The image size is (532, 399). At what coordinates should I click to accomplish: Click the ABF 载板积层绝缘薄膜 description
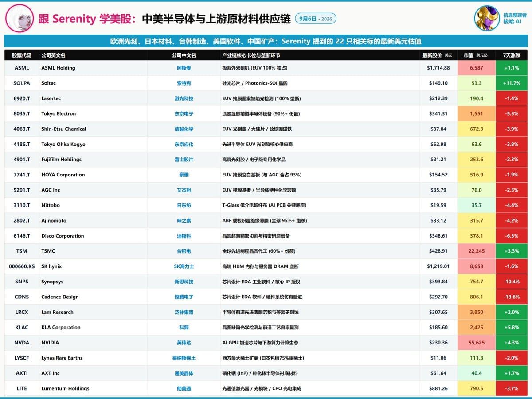coord(265,221)
